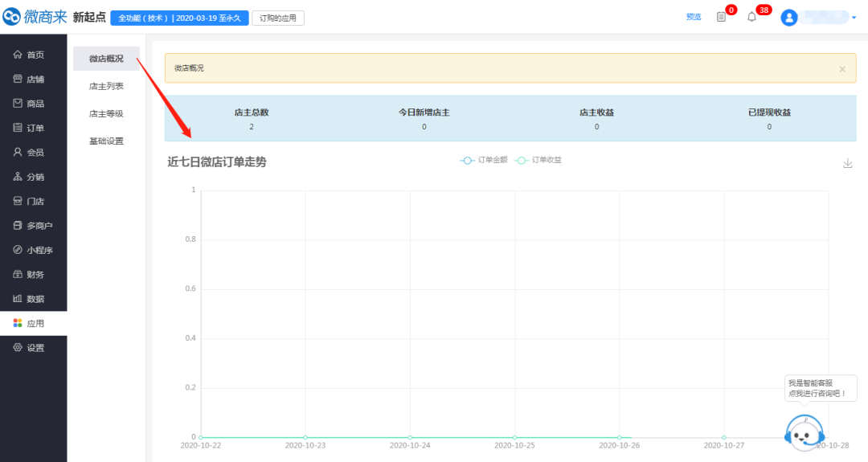This screenshot has width=868, height=462.
Task: Click the 我是智能客服 chat bubble
Action: [x=821, y=388]
